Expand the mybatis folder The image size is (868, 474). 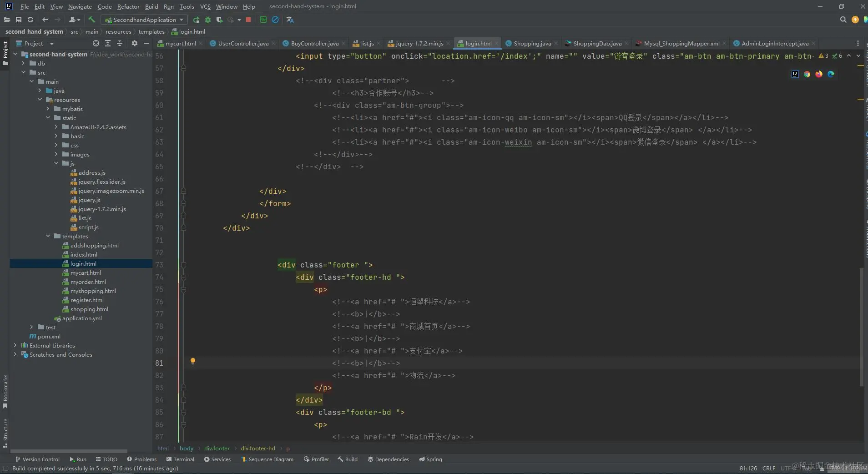pyautogui.click(x=48, y=109)
